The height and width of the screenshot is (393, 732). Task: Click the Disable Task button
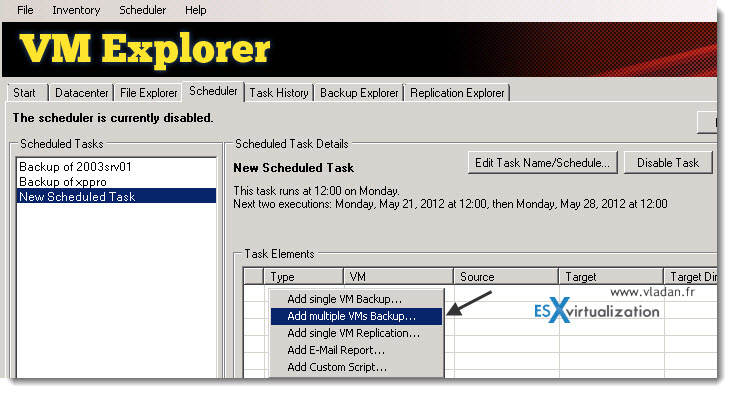click(668, 162)
